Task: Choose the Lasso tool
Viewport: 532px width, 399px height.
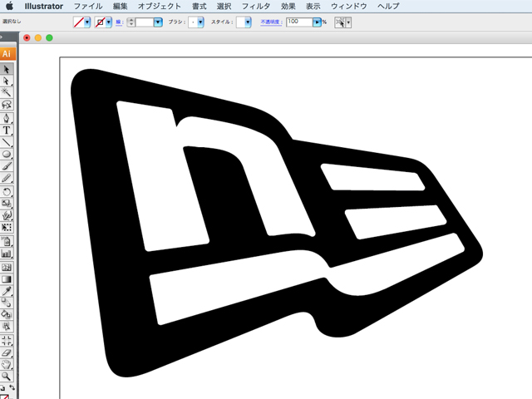Action: [x=7, y=106]
